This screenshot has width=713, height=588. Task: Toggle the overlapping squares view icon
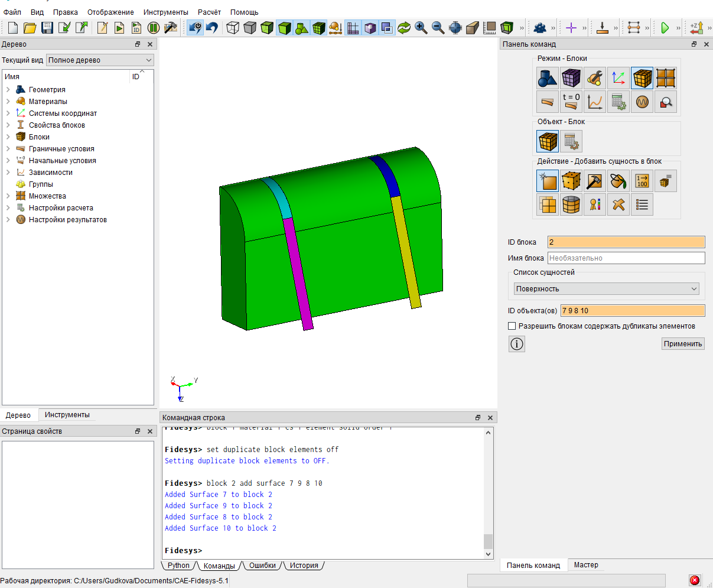[388, 28]
